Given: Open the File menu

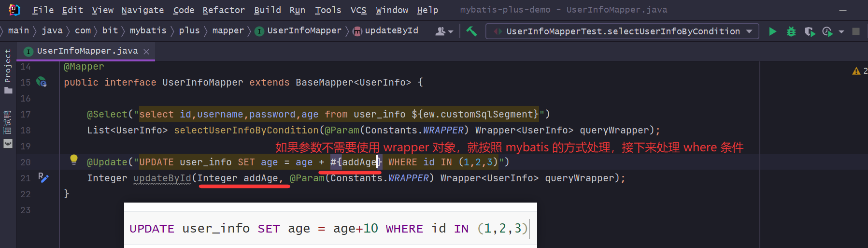Looking at the screenshot, I should 43,10.
